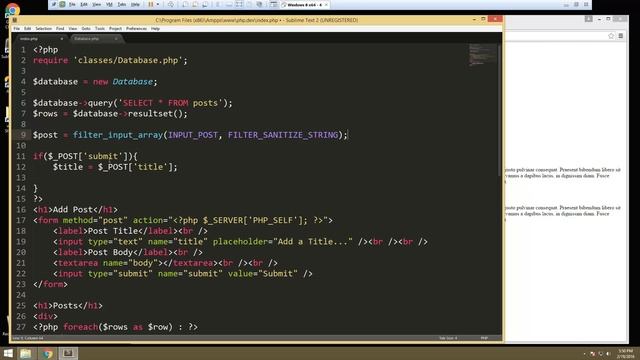Open Sublime Text View menu
640x360 pixels.
coord(73,29)
